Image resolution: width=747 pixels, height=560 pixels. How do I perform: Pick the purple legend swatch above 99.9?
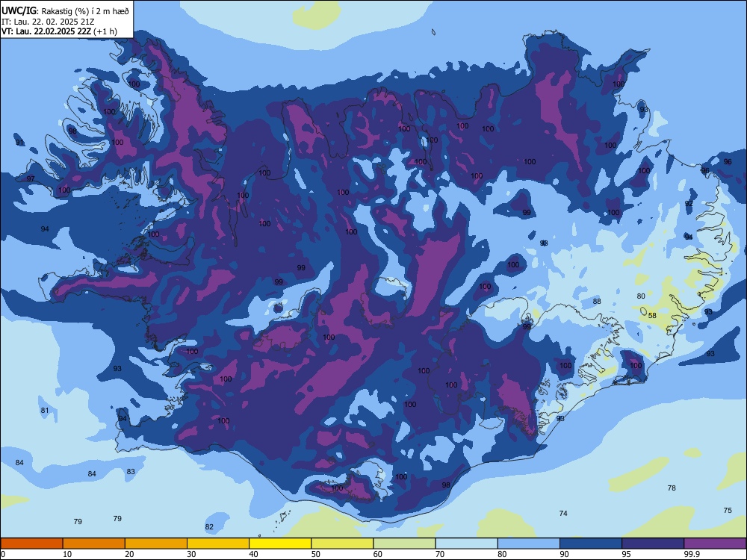(x=715, y=544)
